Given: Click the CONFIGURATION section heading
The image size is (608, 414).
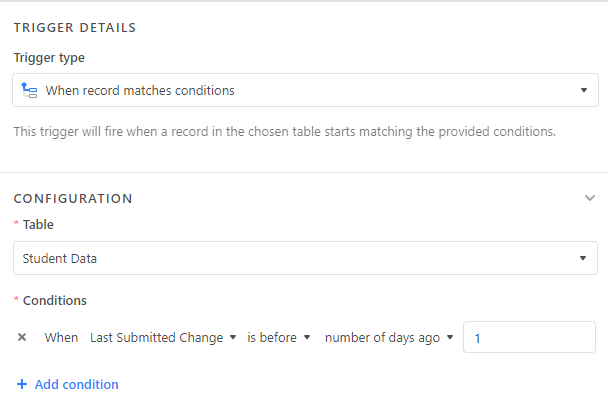Looking at the screenshot, I should pyautogui.click(x=73, y=198).
